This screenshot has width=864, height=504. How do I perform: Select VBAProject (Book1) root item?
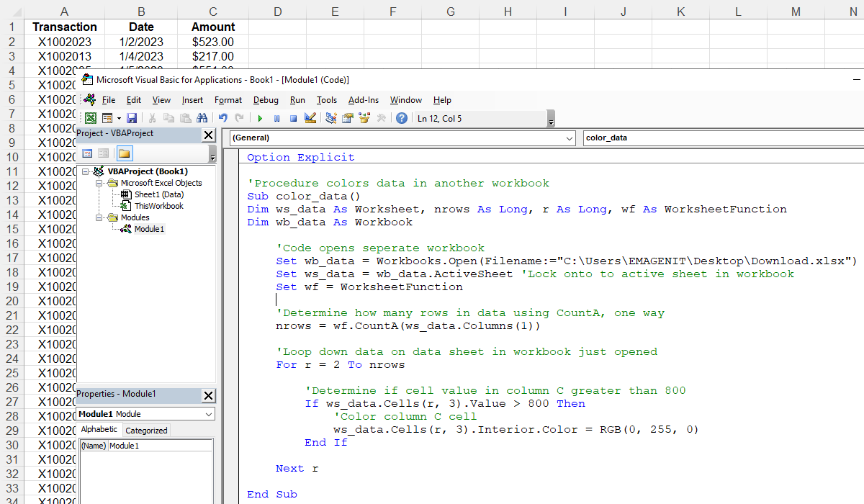[148, 171]
